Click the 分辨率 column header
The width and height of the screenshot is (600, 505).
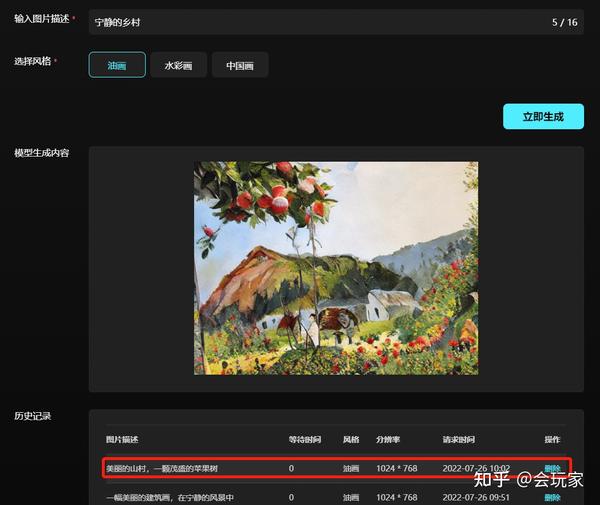(388, 439)
